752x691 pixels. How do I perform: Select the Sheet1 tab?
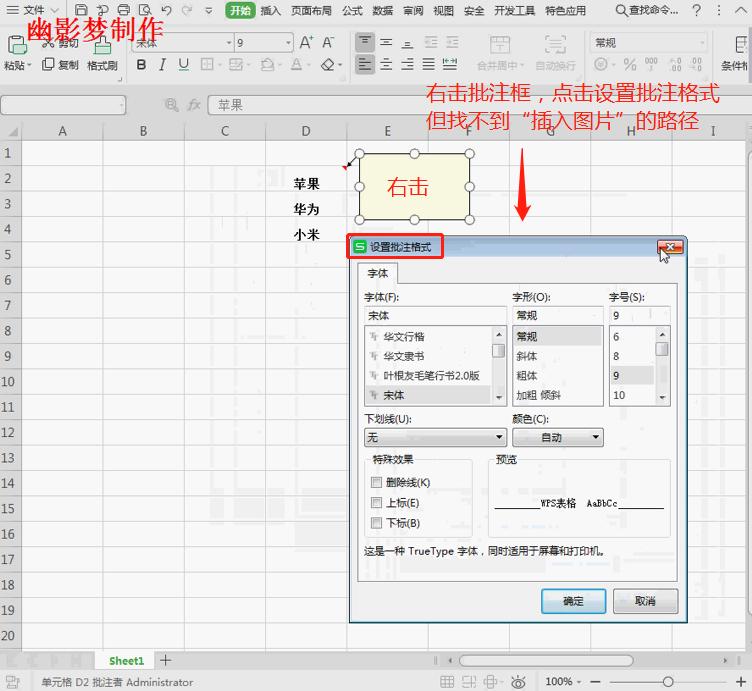(x=127, y=661)
